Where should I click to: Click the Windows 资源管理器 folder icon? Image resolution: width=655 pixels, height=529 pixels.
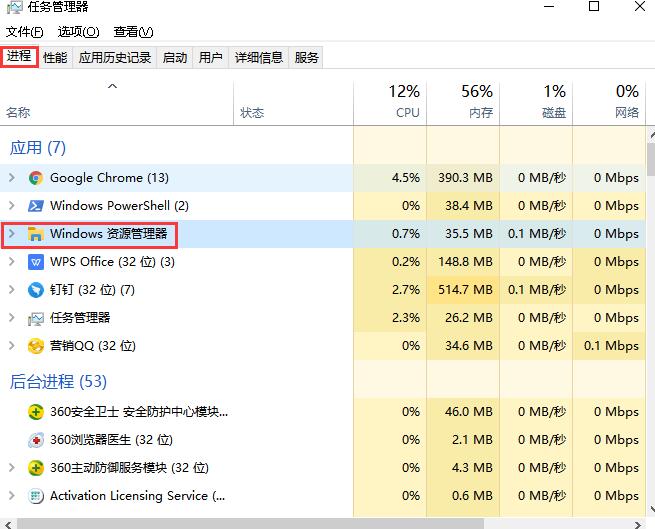tap(36, 234)
